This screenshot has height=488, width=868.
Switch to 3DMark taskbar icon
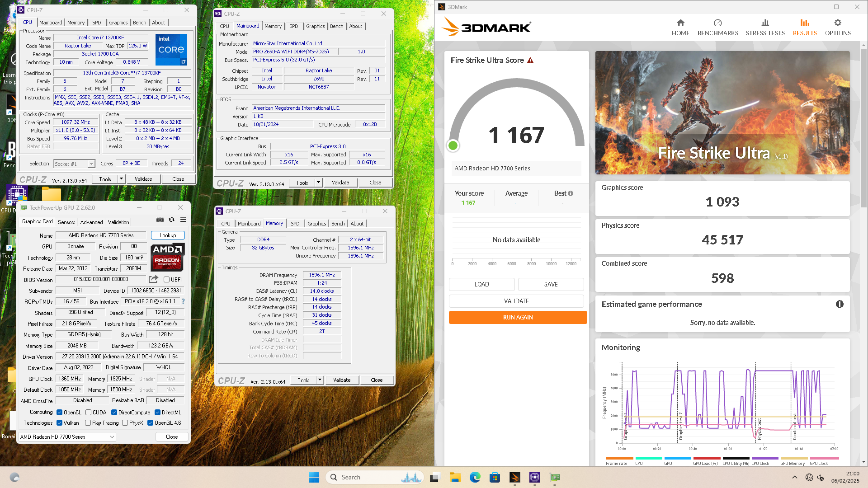(514, 477)
